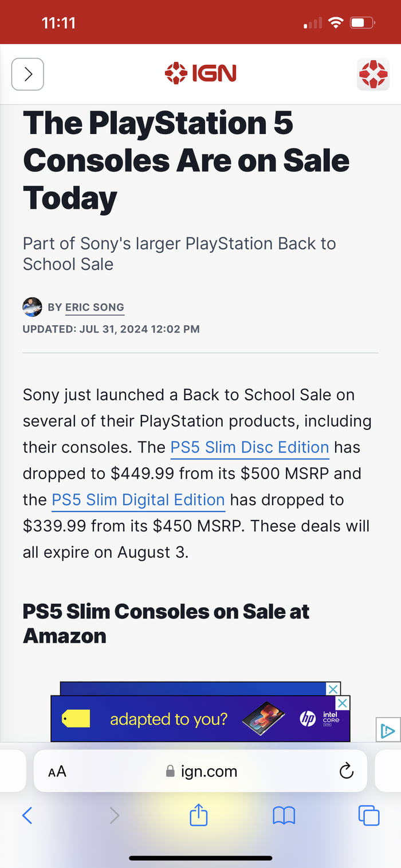Open the Bookmarks panel
The height and width of the screenshot is (868, 401).
(x=284, y=815)
